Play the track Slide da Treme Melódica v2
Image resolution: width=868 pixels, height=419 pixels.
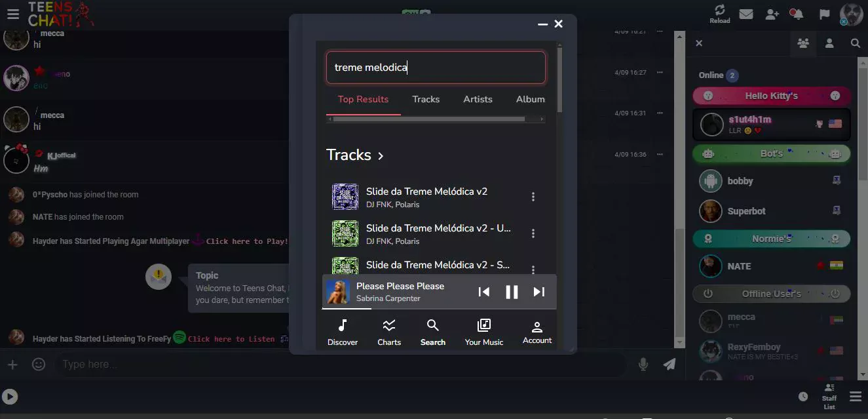point(426,191)
